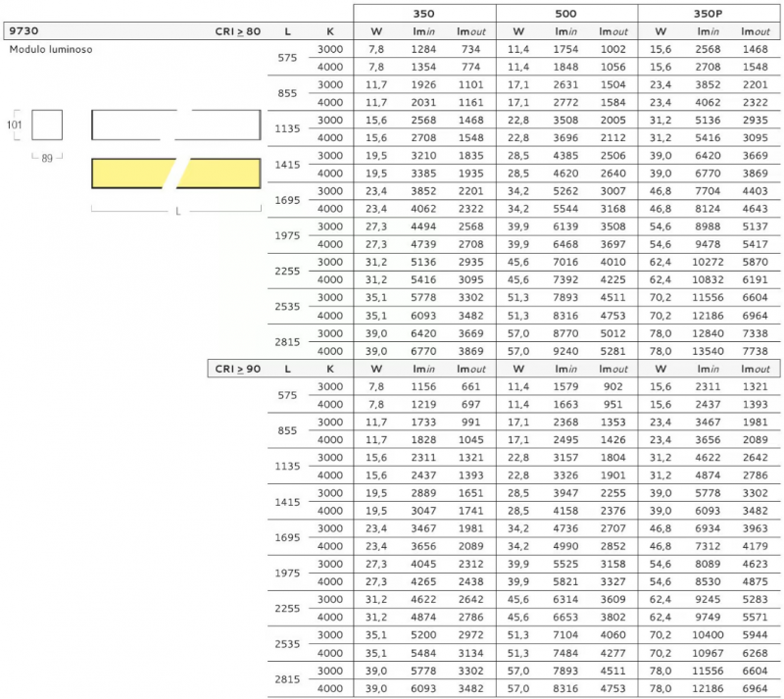Viewport: 784px width, 699px height.
Task: Select the "1754" value under 500
Action: 565,50
